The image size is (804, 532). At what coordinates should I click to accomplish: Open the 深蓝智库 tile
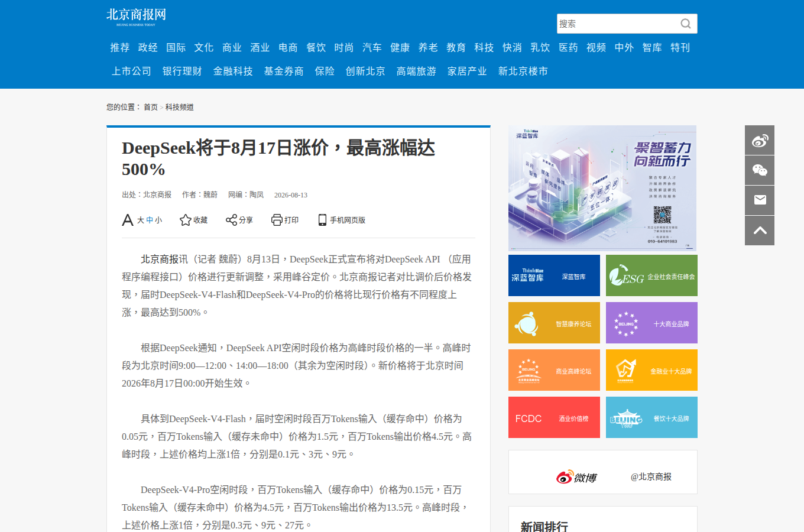pos(554,275)
